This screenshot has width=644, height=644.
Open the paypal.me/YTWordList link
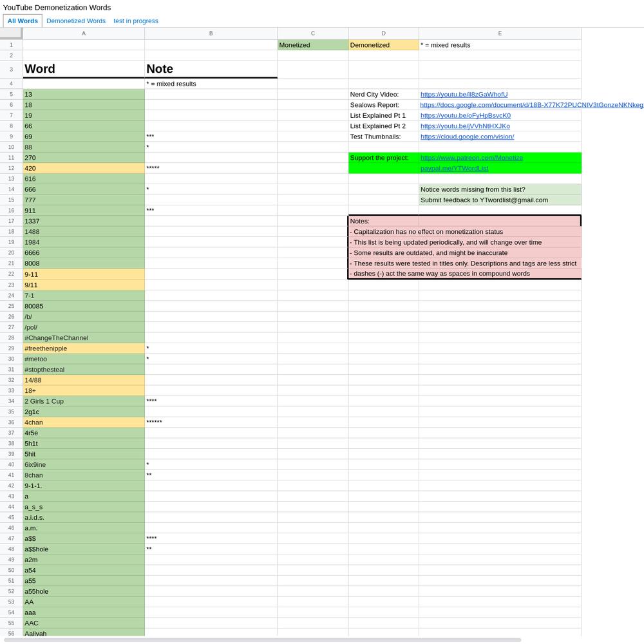point(454,168)
